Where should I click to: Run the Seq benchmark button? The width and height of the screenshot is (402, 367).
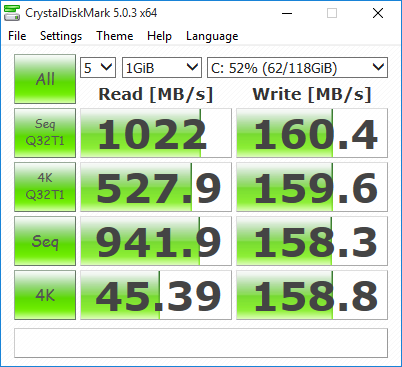pyautogui.click(x=45, y=241)
